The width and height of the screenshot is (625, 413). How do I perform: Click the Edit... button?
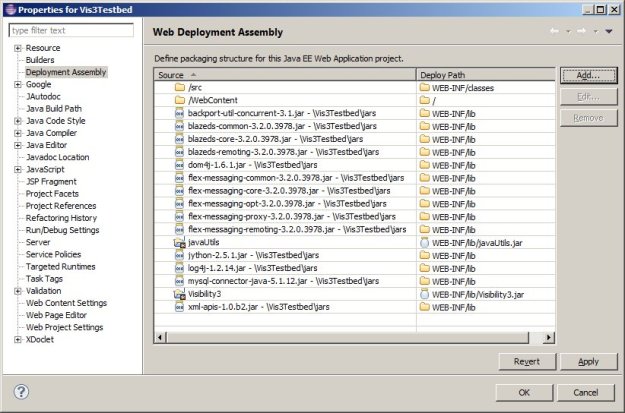coord(588,96)
